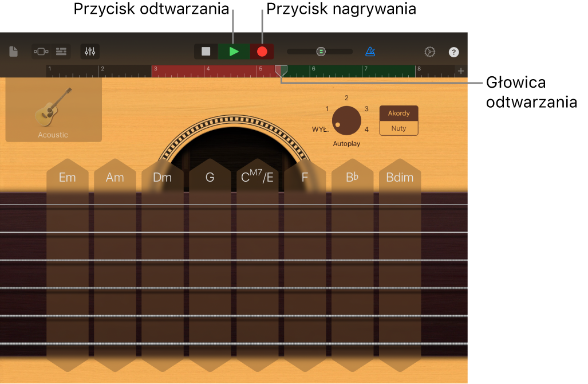Start playback with the green Play button

(x=234, y=52)
